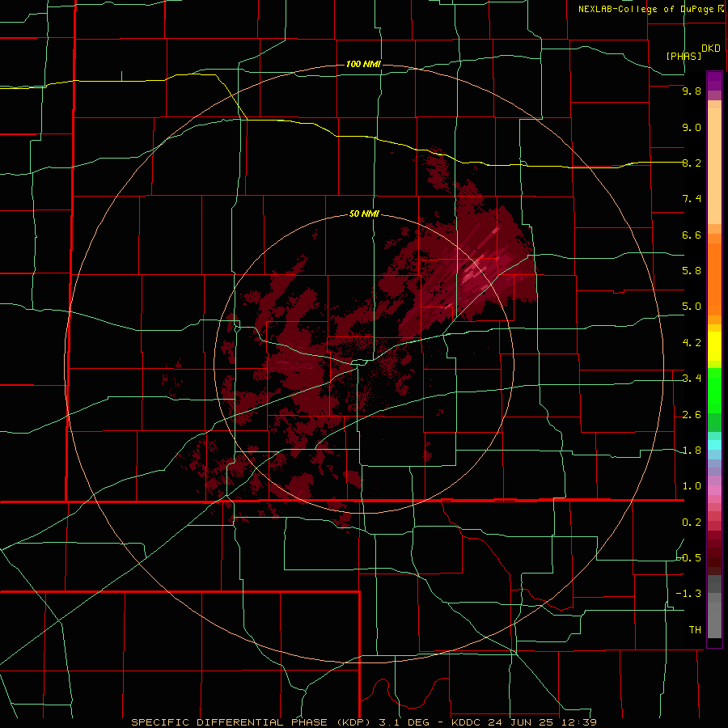The image size is (728, 728).
Task: Click the cyan segment of the color bar
Action: click(714, 445)
